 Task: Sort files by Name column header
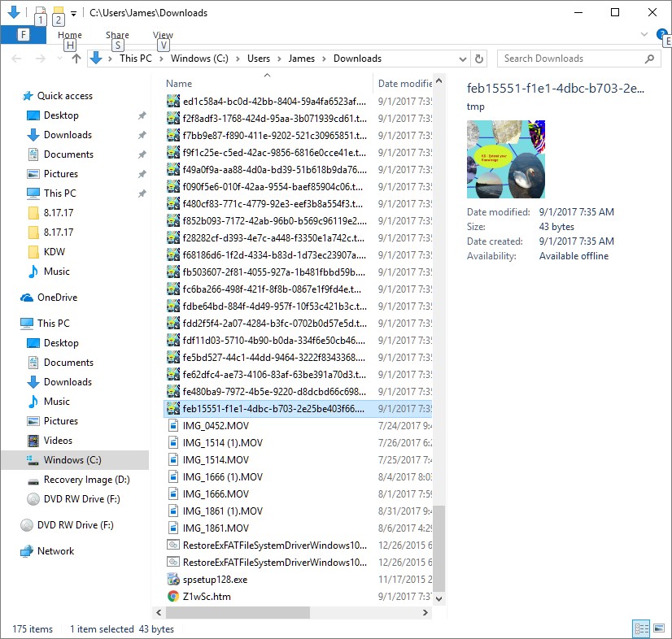point(179,84)
